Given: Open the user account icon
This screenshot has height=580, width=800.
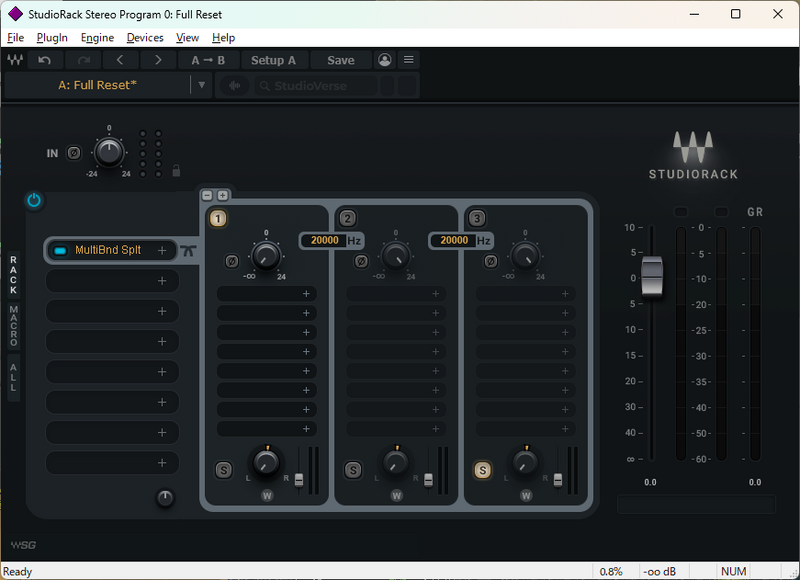Looking at the screenshot, I should click(386, 60).
